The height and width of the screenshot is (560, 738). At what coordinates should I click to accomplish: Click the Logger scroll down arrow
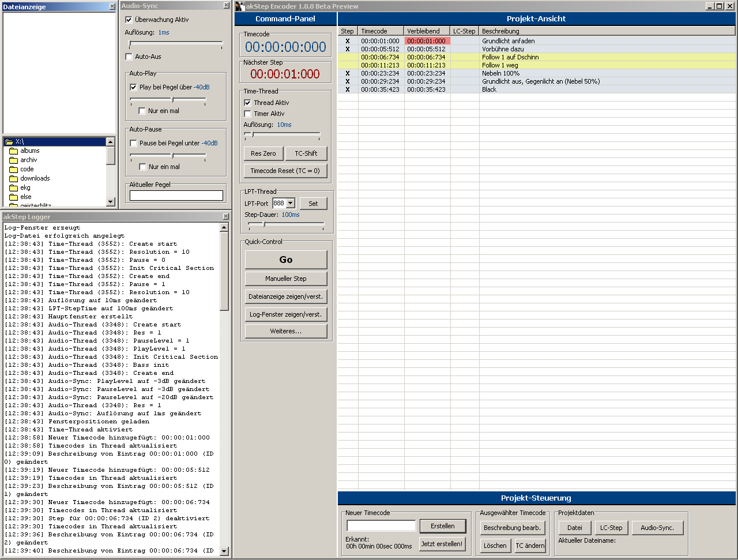(224, 551)
